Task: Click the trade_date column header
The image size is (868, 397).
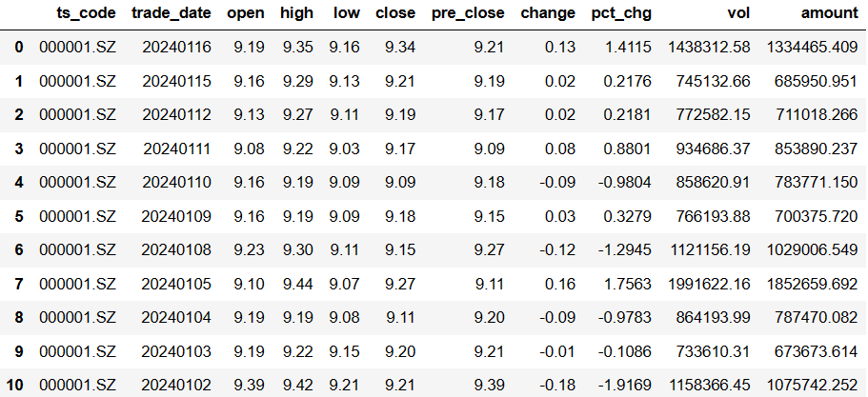Action: [x=172, y=13]
